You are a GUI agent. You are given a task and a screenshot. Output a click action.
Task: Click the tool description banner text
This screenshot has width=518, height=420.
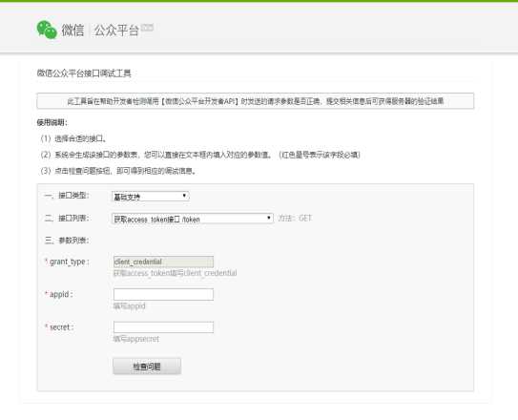256,101
